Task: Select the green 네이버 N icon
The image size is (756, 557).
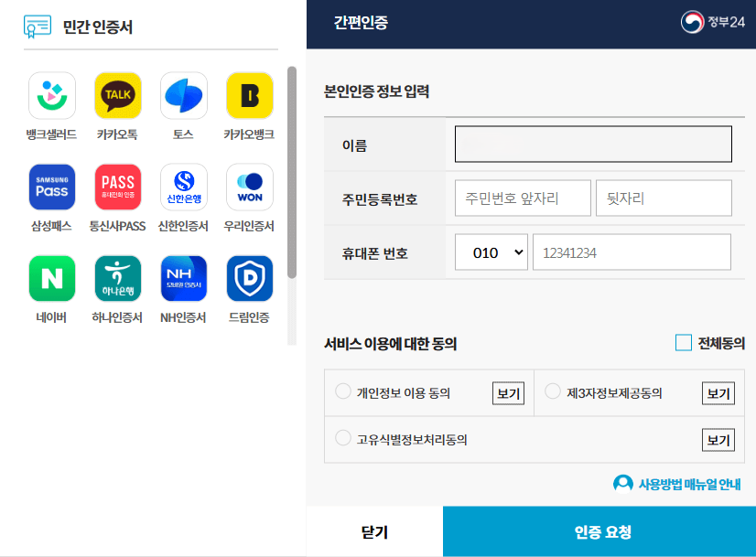Action: (x=52, y=278)
